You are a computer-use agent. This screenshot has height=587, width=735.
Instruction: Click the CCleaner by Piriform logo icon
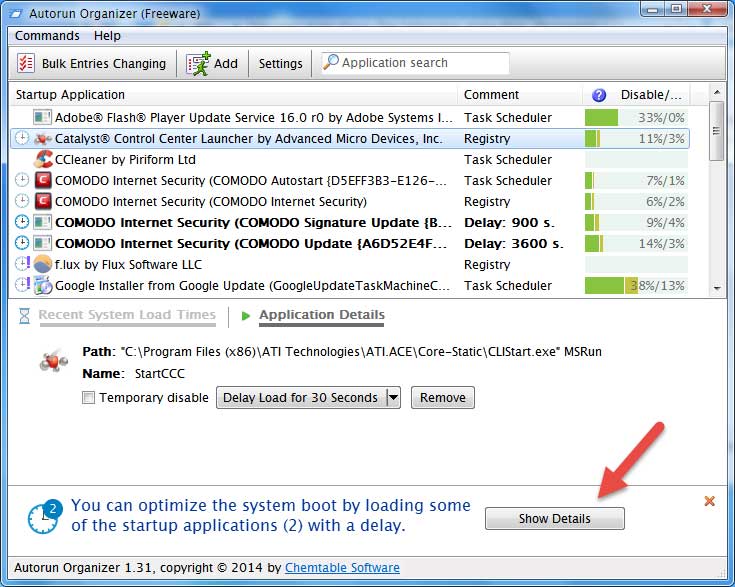(43, 159)
